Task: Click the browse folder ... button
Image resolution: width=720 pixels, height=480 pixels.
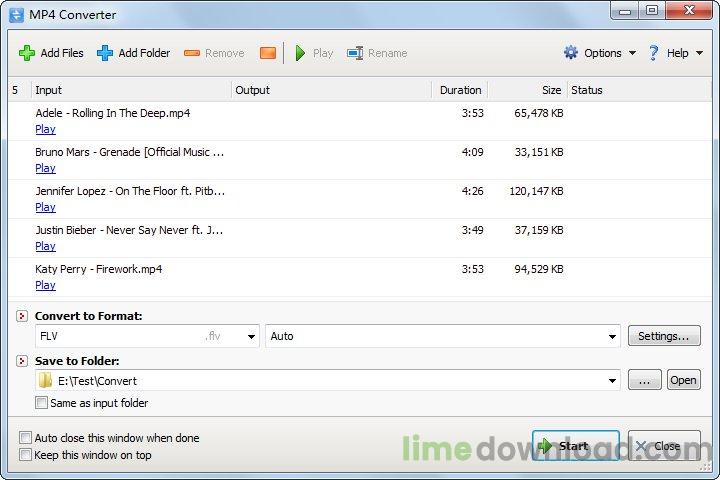Action: pyautogui.click(x=645, y=380)
